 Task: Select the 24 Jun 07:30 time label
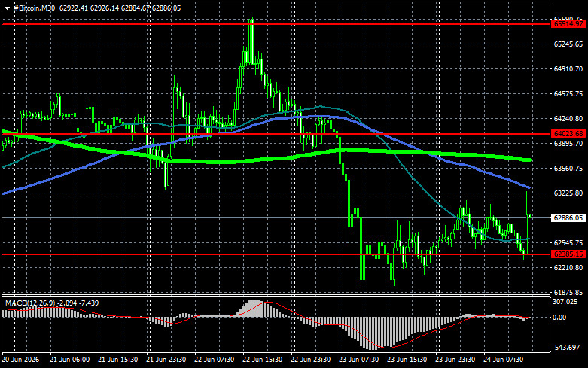503,360
